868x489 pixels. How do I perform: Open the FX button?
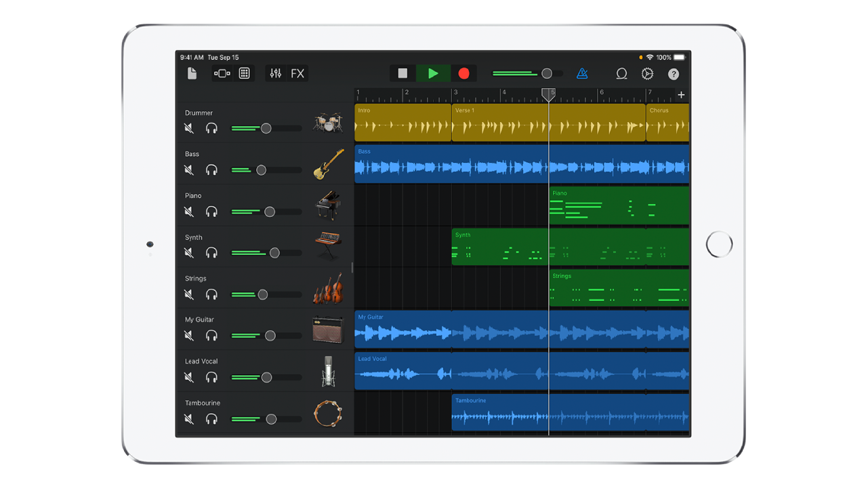[297, 73]
